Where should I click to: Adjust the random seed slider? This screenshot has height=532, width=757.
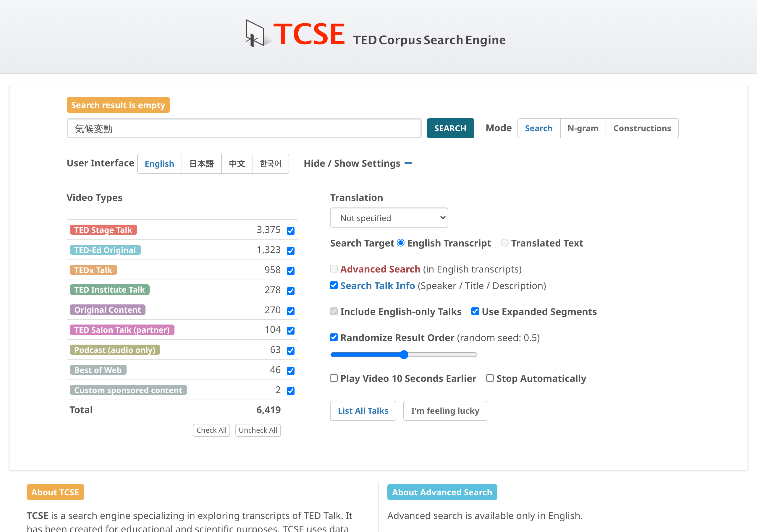(404, 354)
